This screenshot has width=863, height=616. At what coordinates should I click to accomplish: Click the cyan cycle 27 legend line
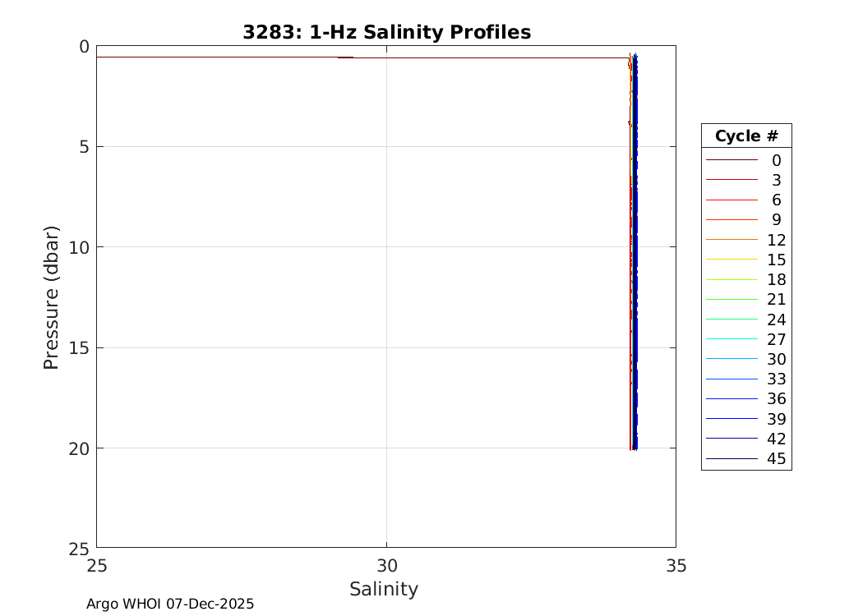pyautogui.click(x=731, y=339)
